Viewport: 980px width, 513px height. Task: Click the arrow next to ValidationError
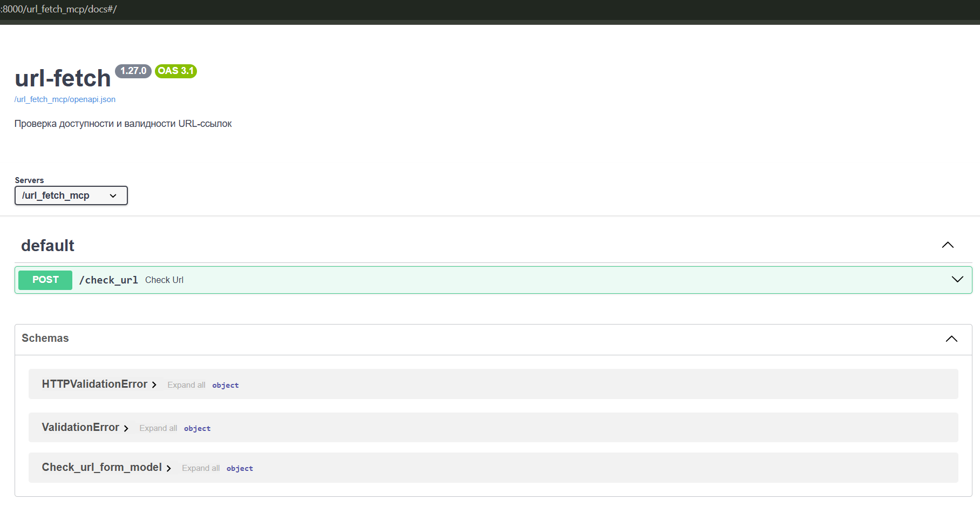[x=126, y=428]
